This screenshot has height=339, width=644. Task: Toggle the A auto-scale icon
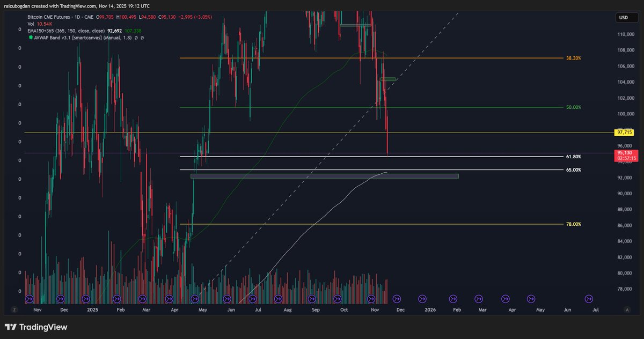pos(627,309)
